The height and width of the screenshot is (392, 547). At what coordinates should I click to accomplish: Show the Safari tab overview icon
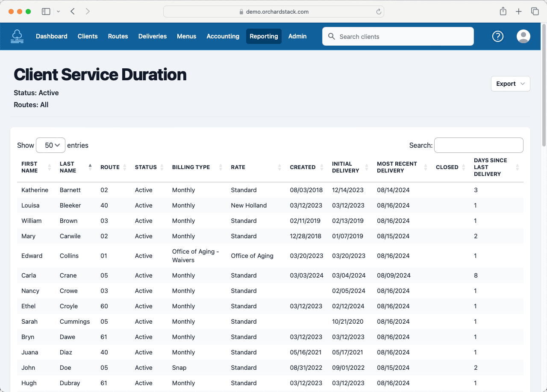click(x=535, y=12)
